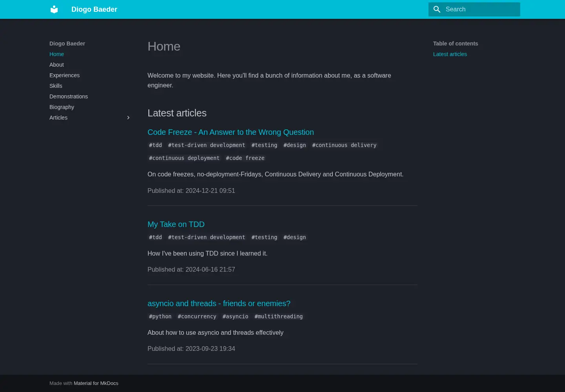Visit the Material for MkDocs link
The width and height of the screenshot is (565, 392).
pyautogui.click(x=96, y=383)
